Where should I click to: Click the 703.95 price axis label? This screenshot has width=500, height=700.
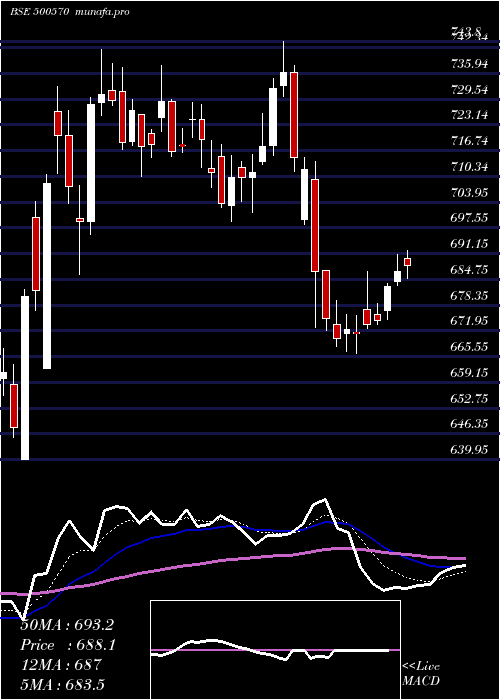point(469,193)
